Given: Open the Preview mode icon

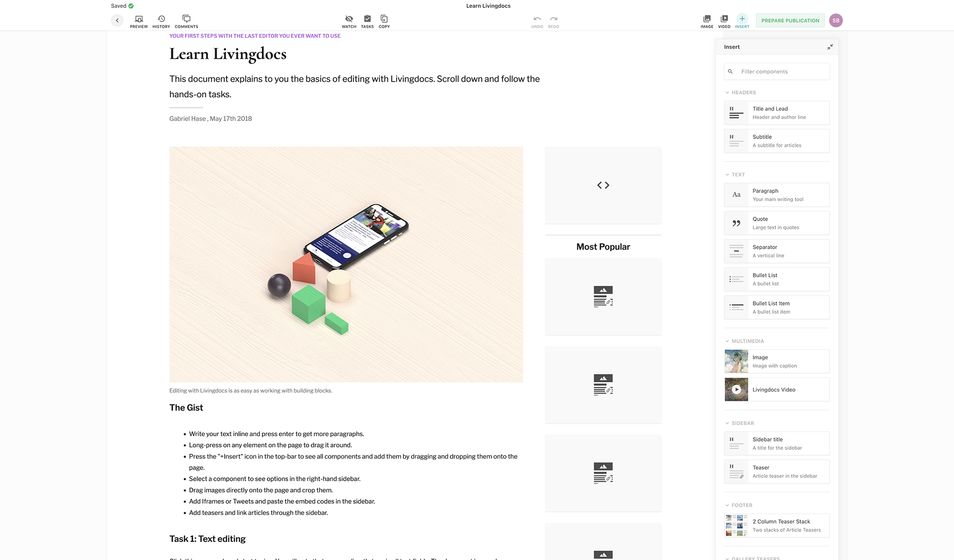Looking at the screenshot, I should click(139, 21).
